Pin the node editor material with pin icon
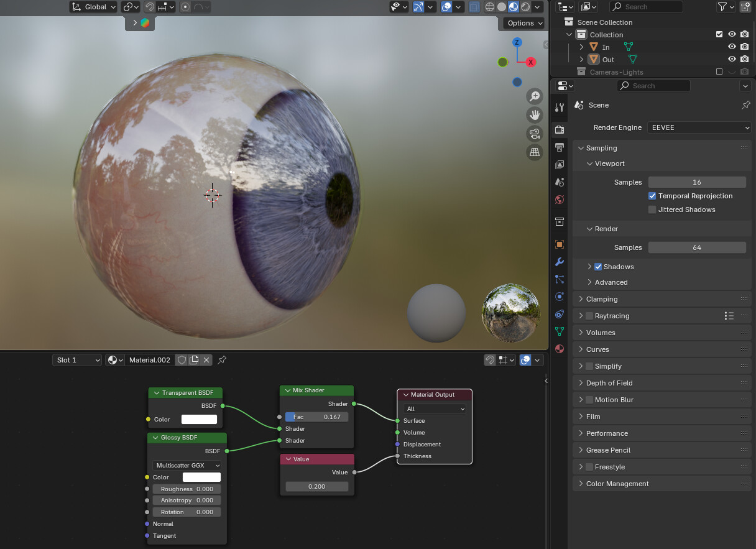 [x=222, y=360]
